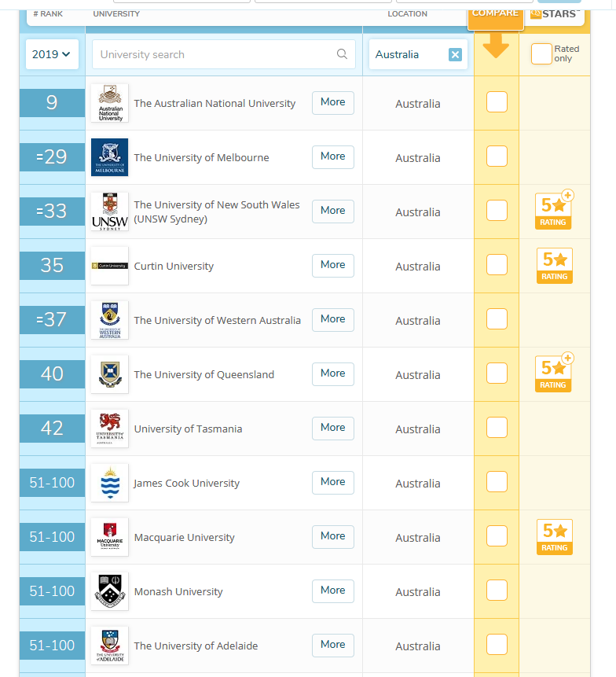Open the Curtin University logo
The width and height of the screenshot is (616, 677).
pos(109,266)
